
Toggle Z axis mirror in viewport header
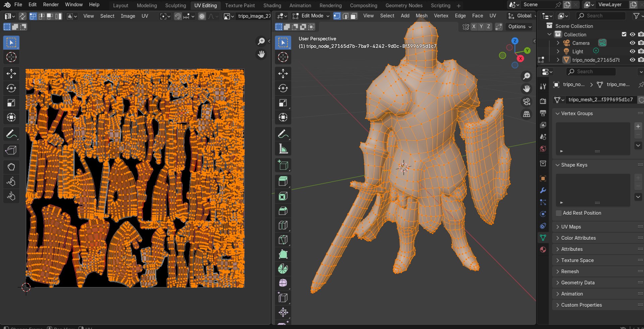pos(488,26)
